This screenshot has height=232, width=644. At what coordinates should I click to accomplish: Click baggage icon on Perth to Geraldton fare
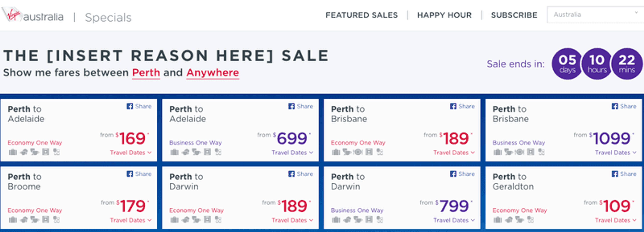tap(497, 219)
